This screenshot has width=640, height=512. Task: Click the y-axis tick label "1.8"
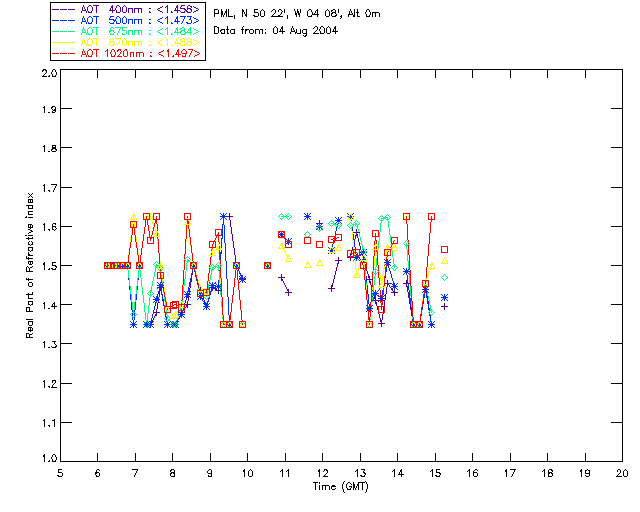49,148
